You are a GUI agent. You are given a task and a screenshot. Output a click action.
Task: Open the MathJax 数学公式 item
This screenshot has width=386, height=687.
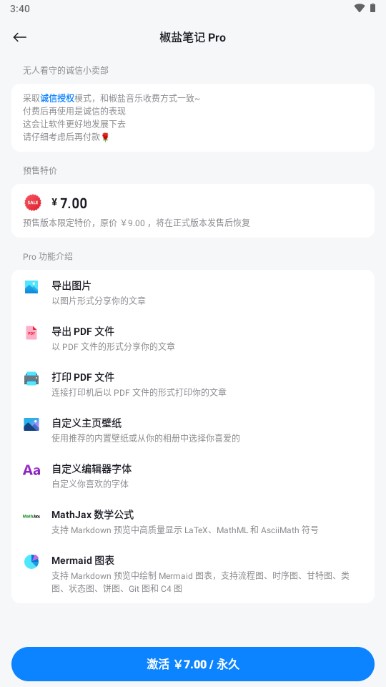tap(193, 522)
